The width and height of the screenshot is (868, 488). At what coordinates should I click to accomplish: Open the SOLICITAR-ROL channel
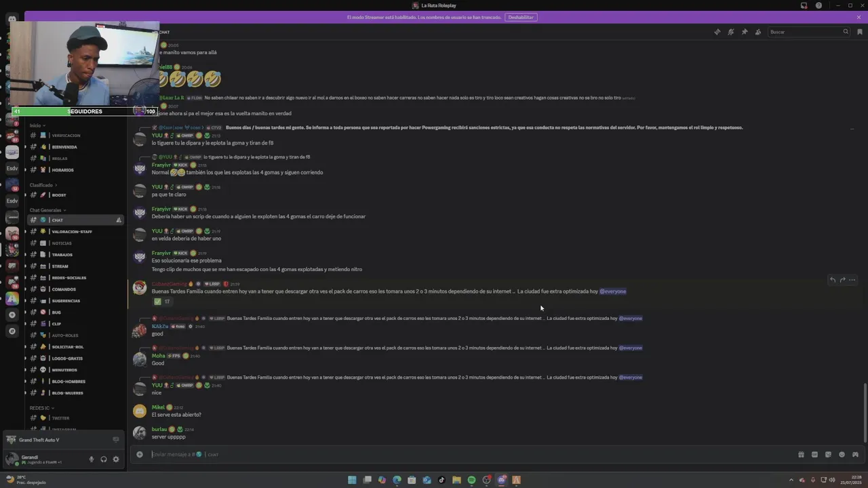tap(75, 347)
